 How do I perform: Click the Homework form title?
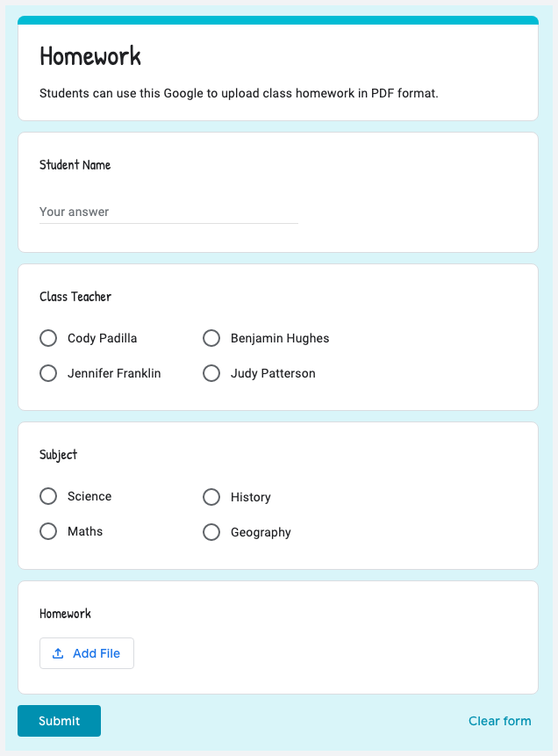(90, 56)
